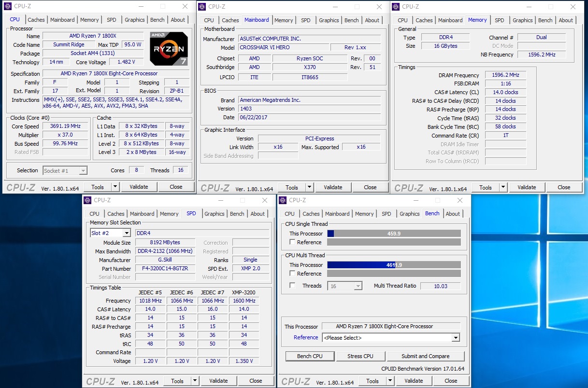Open the Threads count 16 dropdown
Viewport: 588px width, 388px height.
click(345, 286)
